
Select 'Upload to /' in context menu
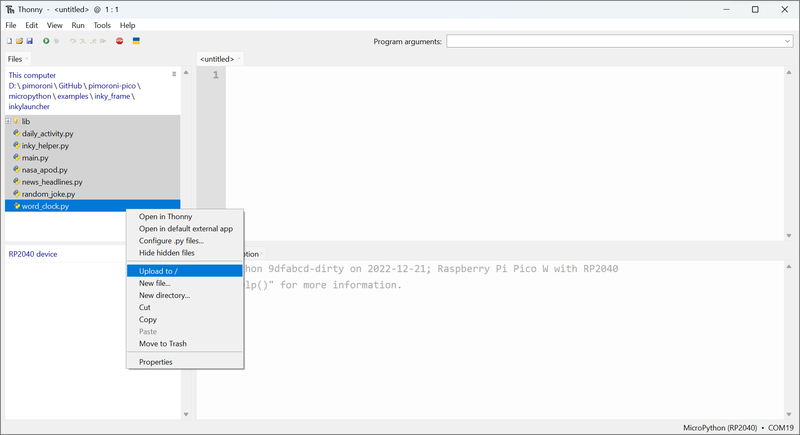tap(159, 271)
